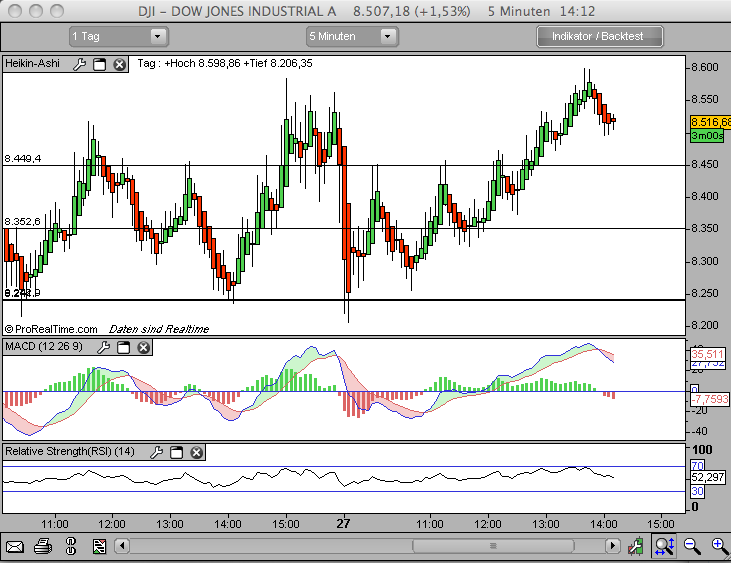Open chart settings wrench-and-candlestick icon
The width and height of the screenshot is (731, 563).
635,546
